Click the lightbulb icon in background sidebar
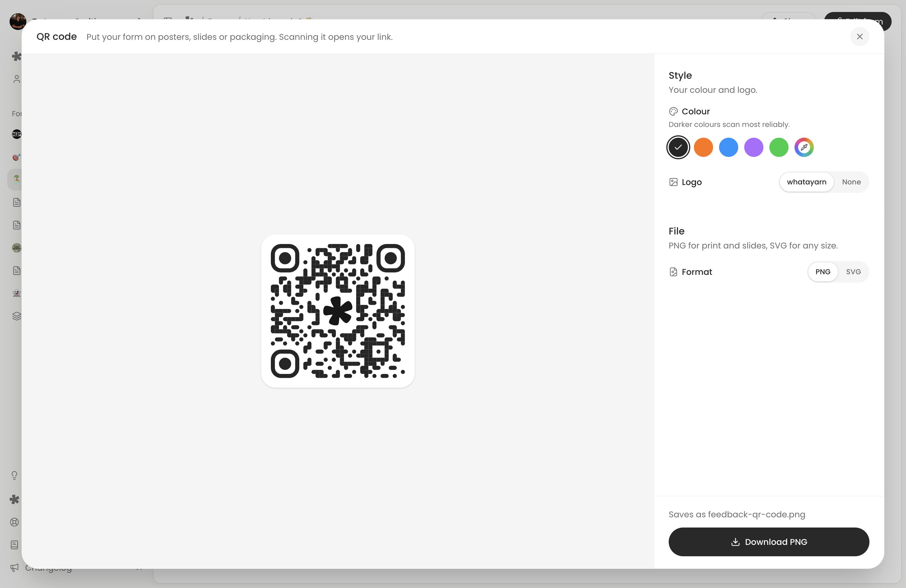Screen dimensions: 906x588 coord(14,475)
